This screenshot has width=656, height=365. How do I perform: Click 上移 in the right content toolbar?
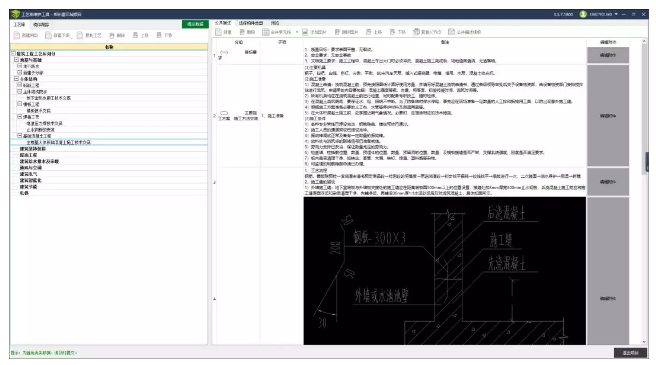pos(374,32)
